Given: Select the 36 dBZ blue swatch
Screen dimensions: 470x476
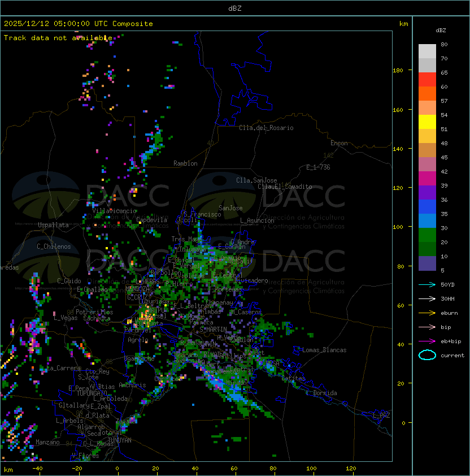Looking at the screenshot, I should (427, 207).
